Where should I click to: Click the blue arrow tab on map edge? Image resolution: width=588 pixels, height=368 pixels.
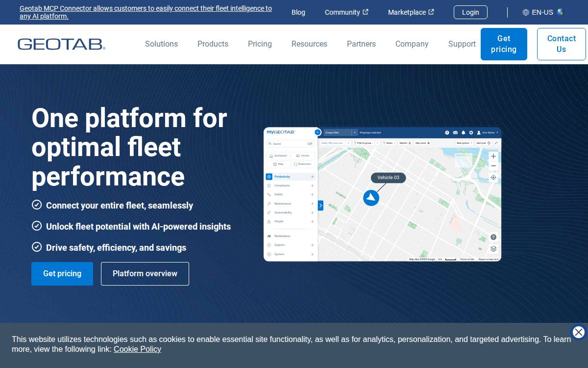pos(320,205)
